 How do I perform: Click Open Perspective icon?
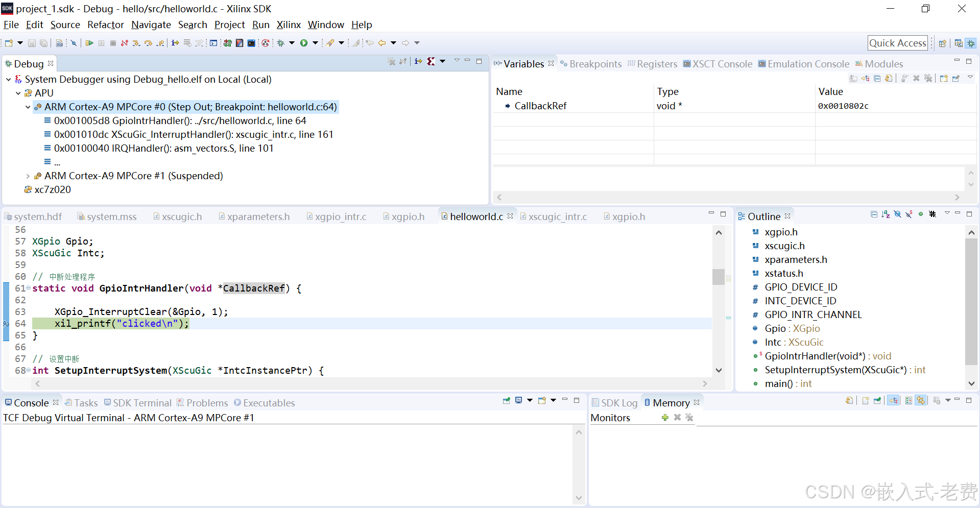click(943, 43)
